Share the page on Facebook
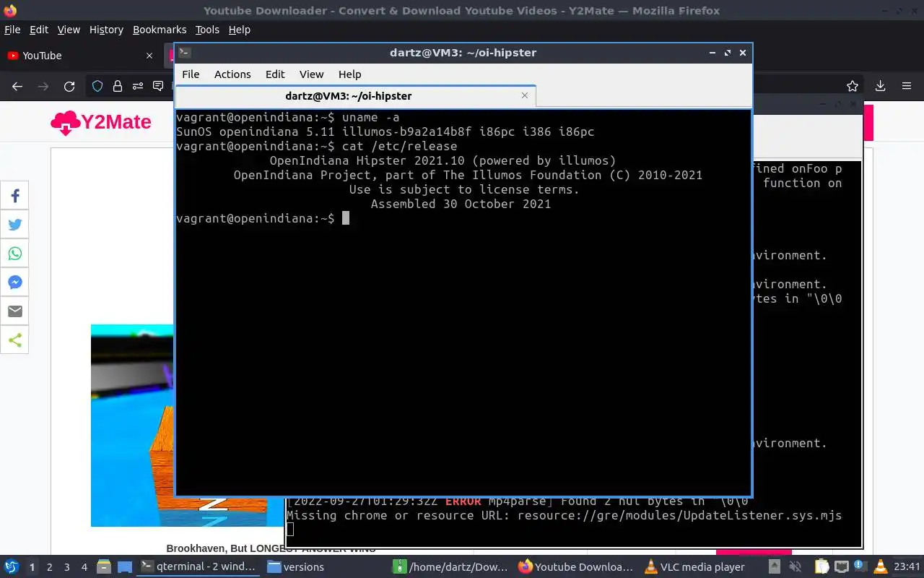This screenshot has width=924, height=578. [14, 196]
